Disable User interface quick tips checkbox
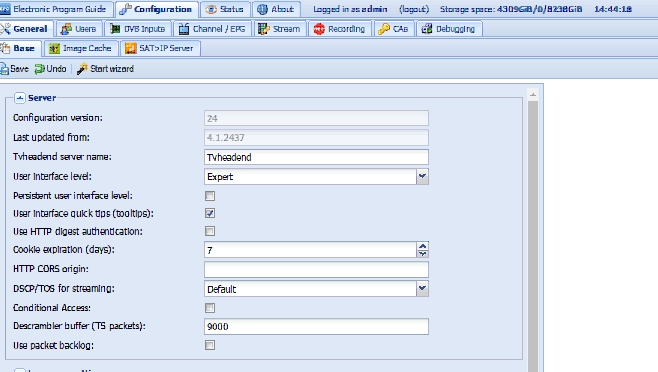The height and width of the screenshot is (372, 658). pos(210,213)
